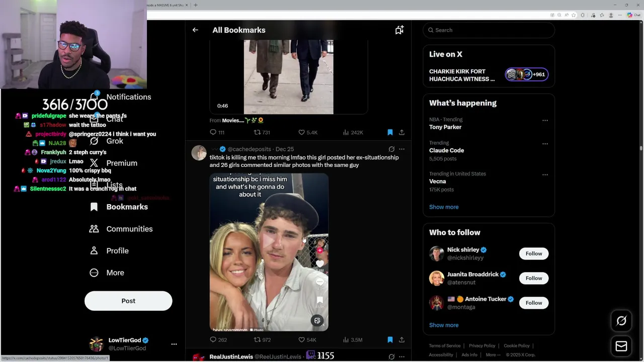This screenshot has width=644, height=362.
Task: Open the TikTok screenshot photo
Action: tap(269, 252)
